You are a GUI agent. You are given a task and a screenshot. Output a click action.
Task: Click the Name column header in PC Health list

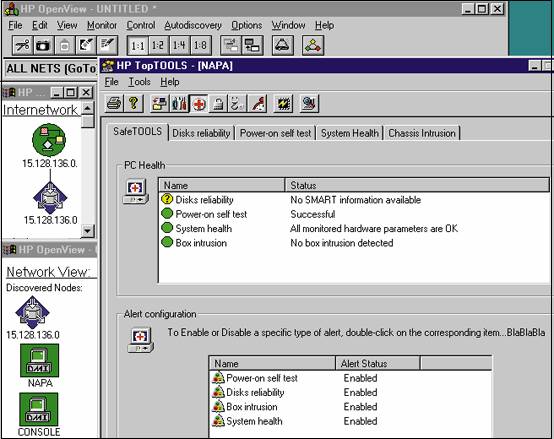pyautogui.click(x=222, y=185)
